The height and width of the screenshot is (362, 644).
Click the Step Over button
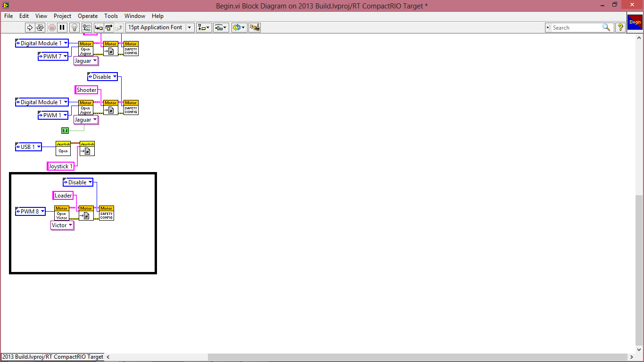click(108, 27)
